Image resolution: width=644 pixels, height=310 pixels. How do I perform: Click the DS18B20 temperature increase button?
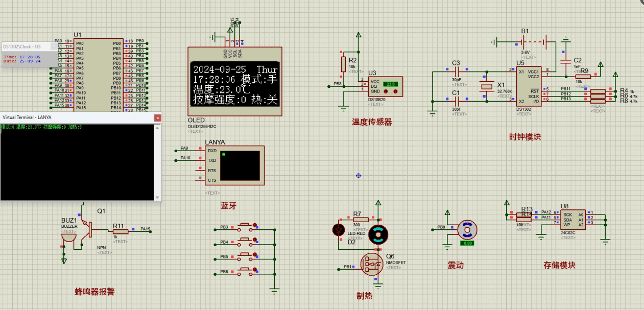(x=396, y=92)
